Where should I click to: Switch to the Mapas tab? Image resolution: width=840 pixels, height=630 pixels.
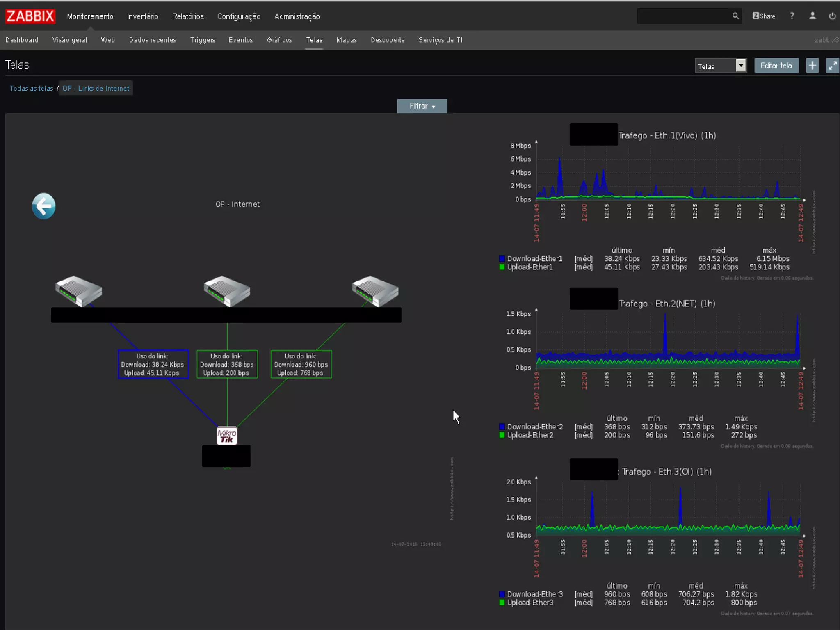(347, 40)
